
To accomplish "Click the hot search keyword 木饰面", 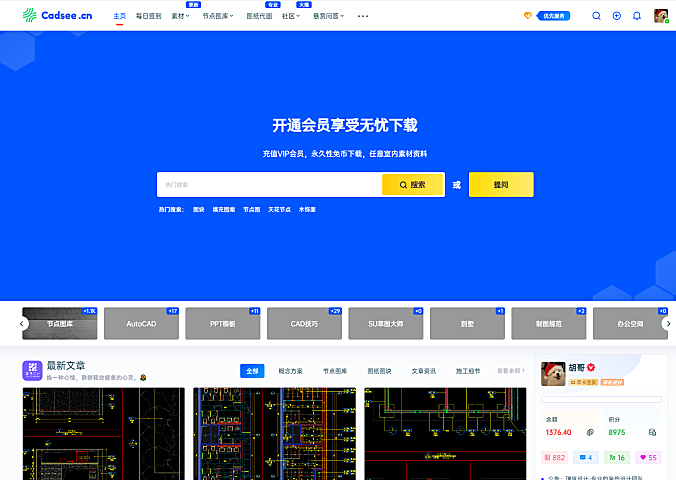I will click(x=307, y=210).
